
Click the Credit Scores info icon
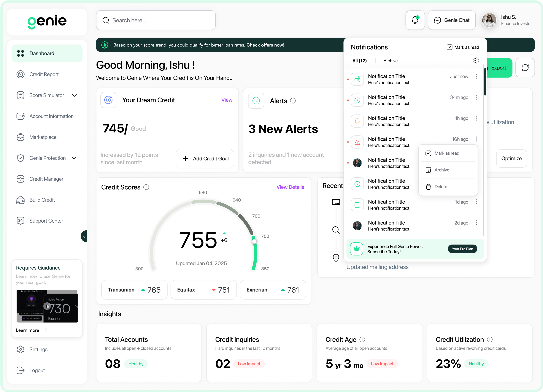[x=146, y=187]
